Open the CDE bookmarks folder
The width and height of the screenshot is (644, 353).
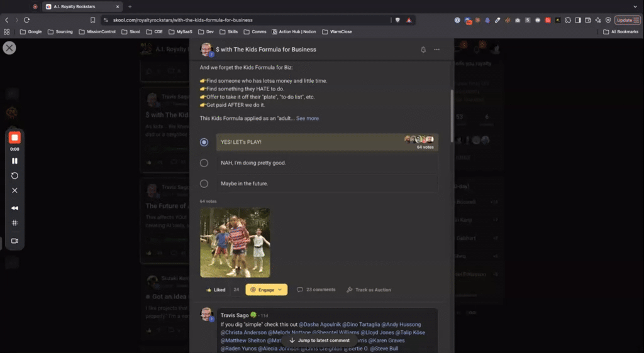pyautogui.click(x=155, y=32)
